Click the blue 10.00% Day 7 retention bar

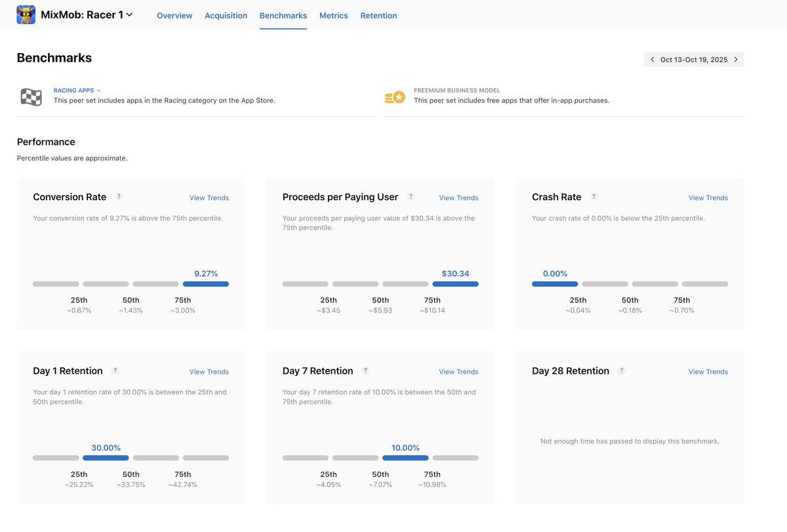coord(405,458)
